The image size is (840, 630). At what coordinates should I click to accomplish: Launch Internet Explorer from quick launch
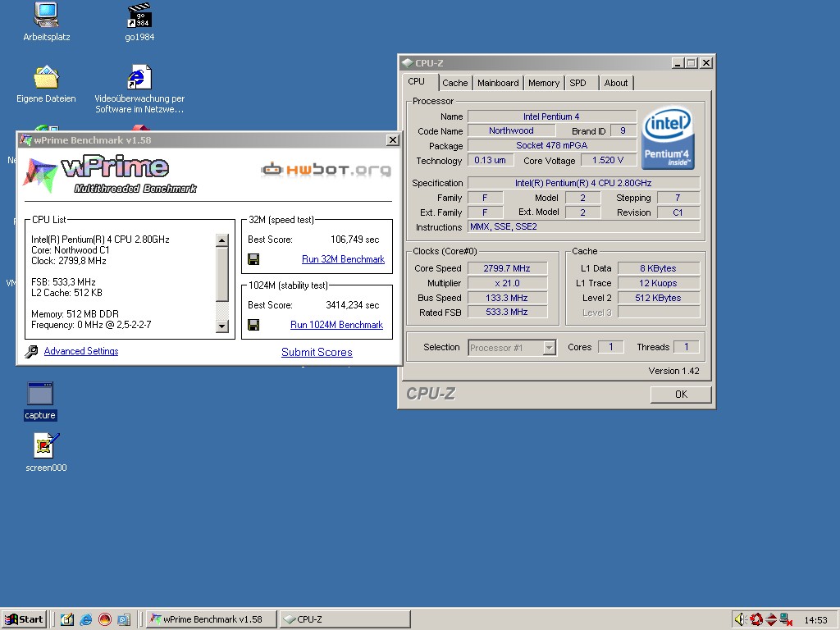coord(85,619)
